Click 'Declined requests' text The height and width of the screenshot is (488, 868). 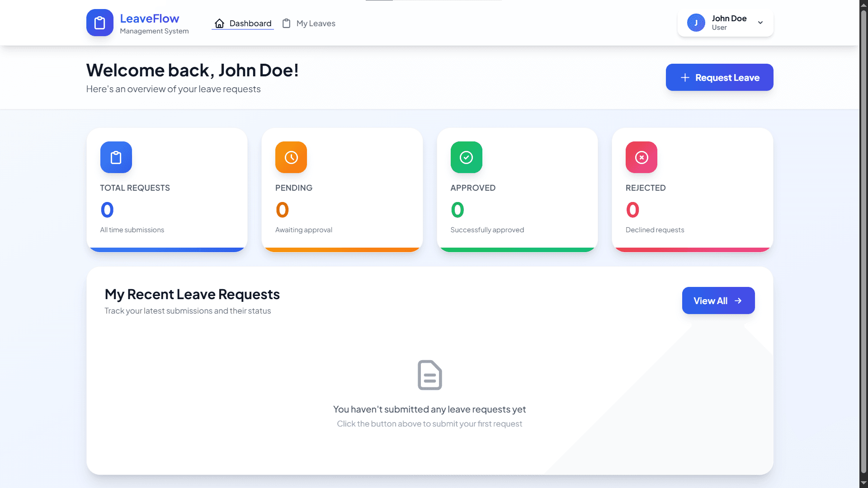pyautogui.click(x=655, y=230)
